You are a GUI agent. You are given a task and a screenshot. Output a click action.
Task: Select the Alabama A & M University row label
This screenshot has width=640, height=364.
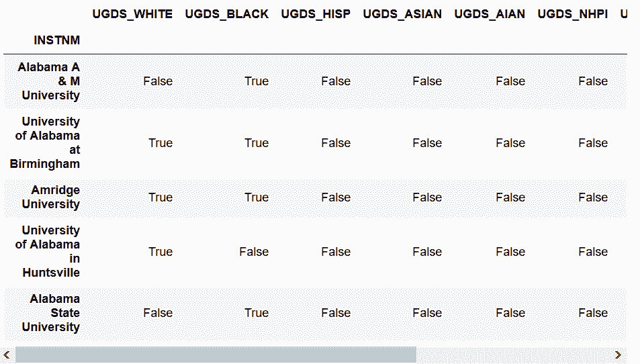[49, 81]
